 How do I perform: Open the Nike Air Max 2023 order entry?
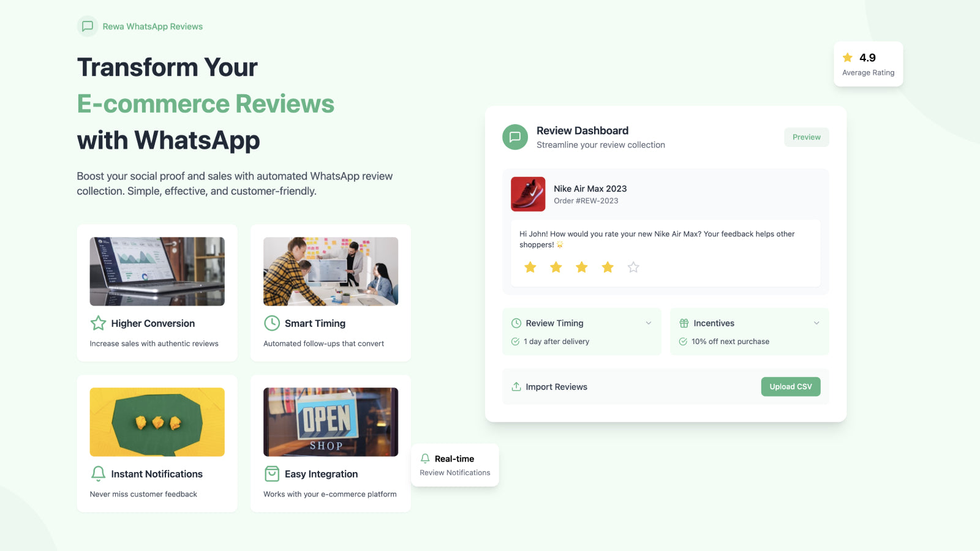pos(665,193)
